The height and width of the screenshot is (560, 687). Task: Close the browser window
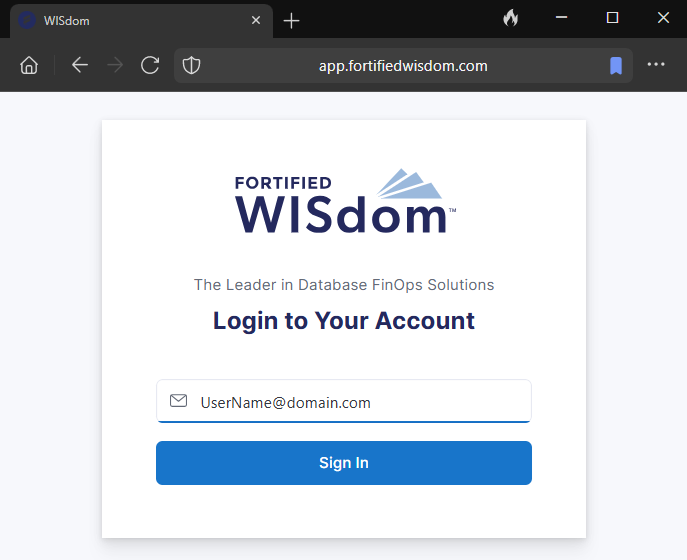tap(663, 18)
